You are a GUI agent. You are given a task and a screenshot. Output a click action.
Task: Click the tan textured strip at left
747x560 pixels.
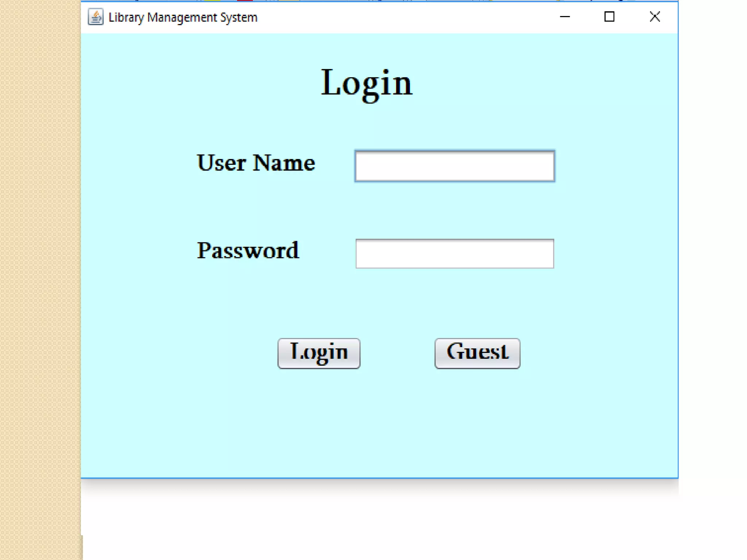coord(39,277)
